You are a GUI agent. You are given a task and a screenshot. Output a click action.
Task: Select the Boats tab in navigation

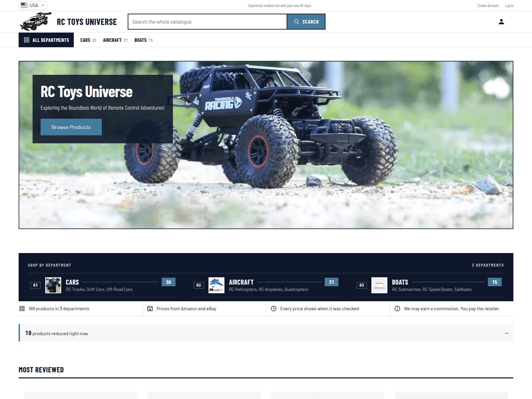[x=144, y=40]
